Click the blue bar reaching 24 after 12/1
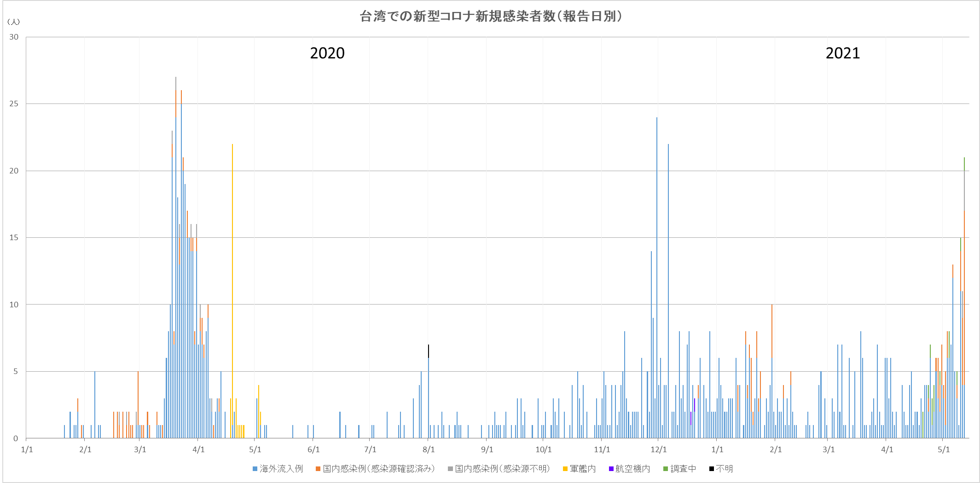Image resolution: width=980 pixels, height=483 pixels. click(x=657, y=278)
